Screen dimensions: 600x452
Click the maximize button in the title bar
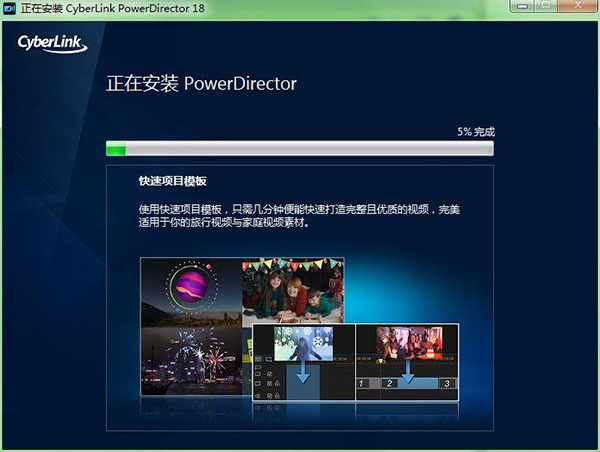point(545,8)
